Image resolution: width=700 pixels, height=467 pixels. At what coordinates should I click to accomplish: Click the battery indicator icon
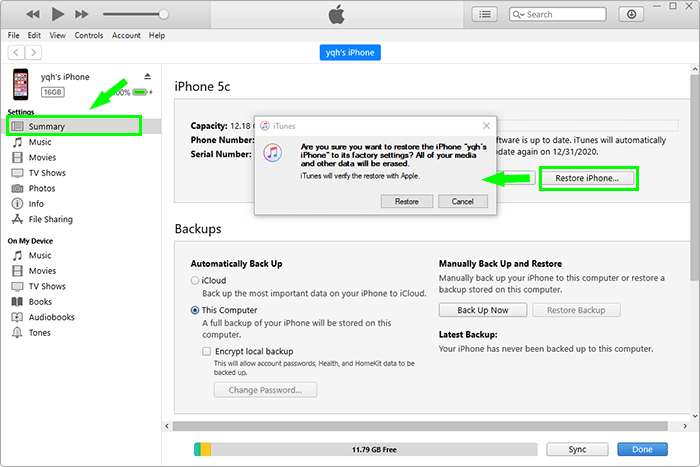[x=140, y=92]
